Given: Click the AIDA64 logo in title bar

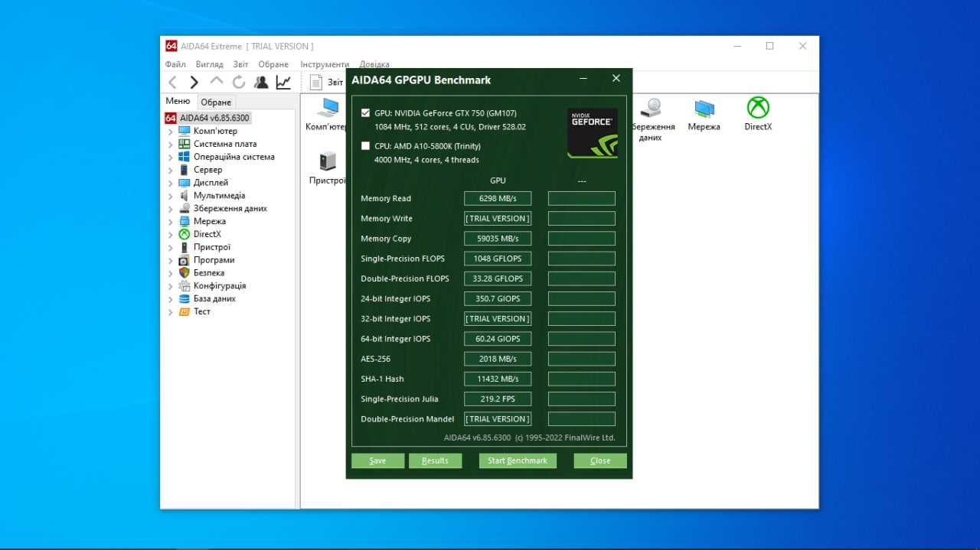Looking at the screenshot, I should click(x=171, y=46).
